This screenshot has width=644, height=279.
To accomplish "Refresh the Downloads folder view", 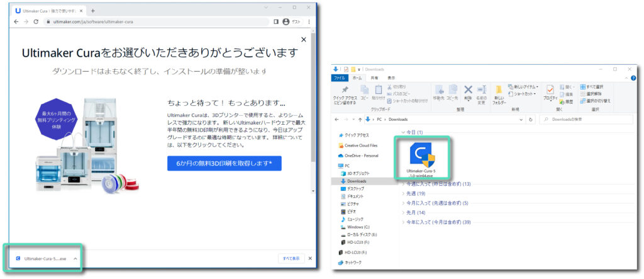I will click(x=531, y=119).
